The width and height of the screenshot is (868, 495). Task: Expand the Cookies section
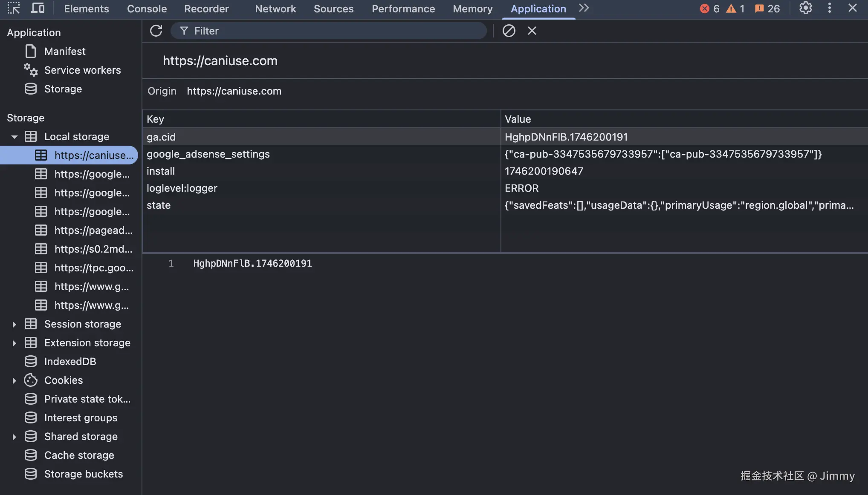point(14,380)
